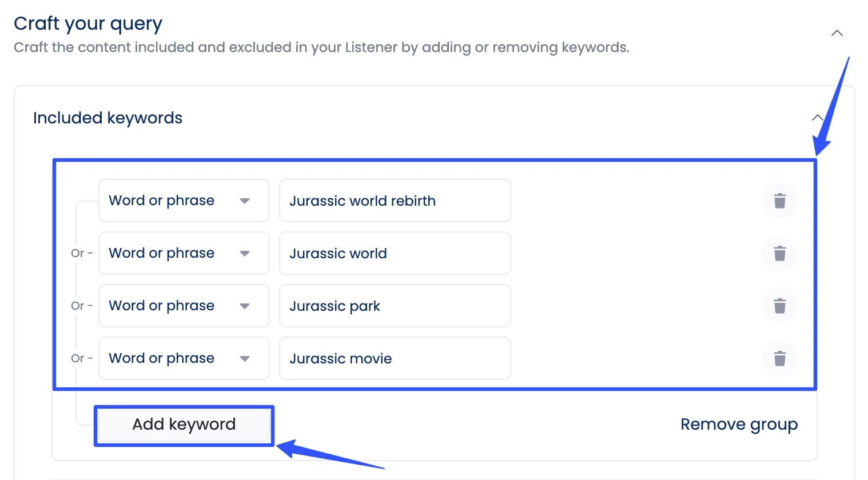Focus the 'Jurassic world' keyword input
868x480 pixels.
395,254
